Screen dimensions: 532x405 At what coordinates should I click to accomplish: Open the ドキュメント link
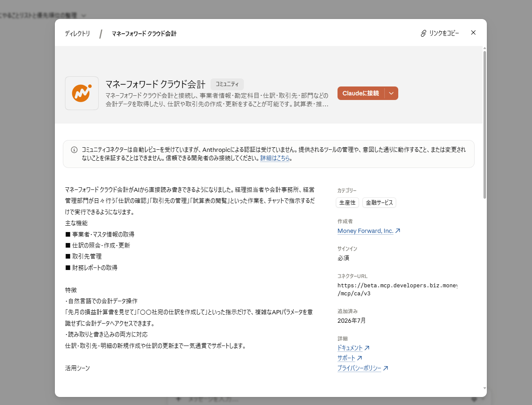(350, 348)
